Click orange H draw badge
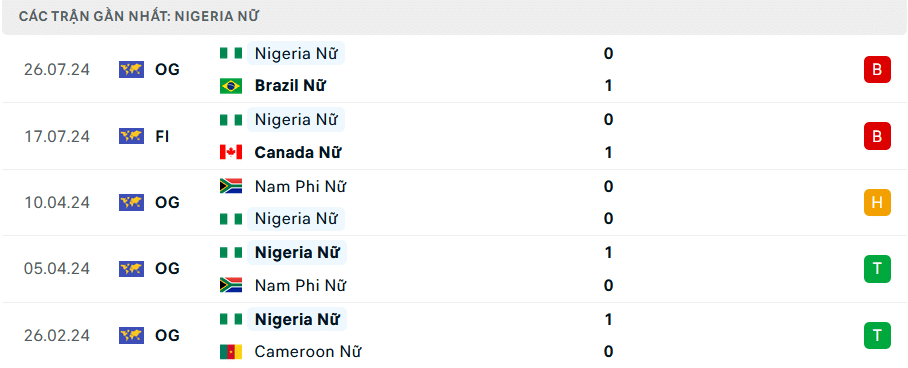908x368 pixels. coord(877,202)
